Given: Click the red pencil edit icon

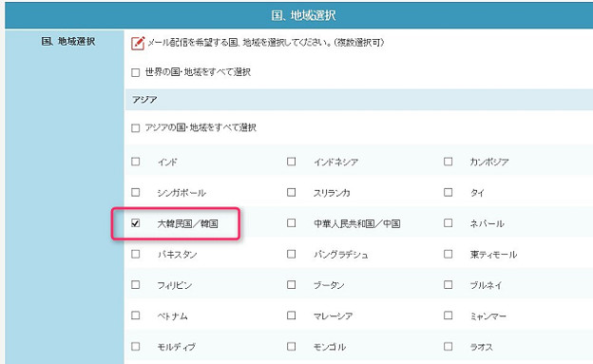Looking at the screenshot, I should pyautogui.click(x=138, y=43).
